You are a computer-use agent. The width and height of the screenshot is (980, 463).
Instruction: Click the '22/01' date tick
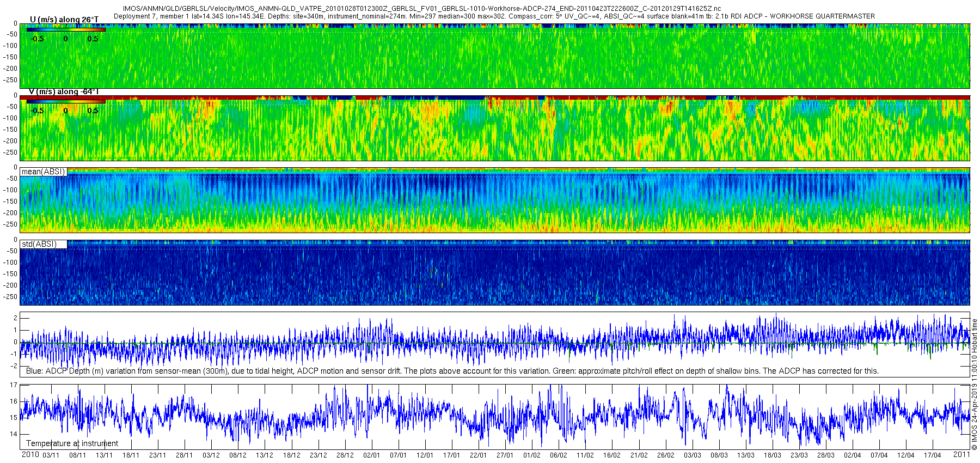478,455
